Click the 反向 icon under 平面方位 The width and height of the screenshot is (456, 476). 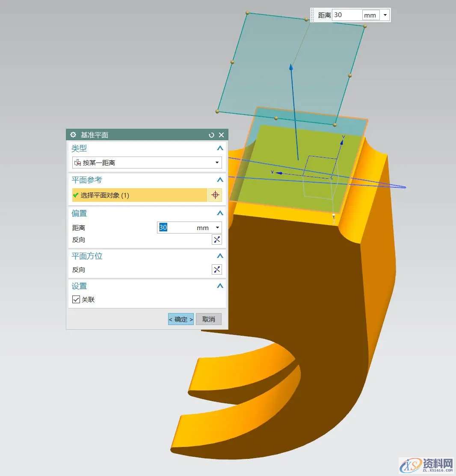coord(217,269)
